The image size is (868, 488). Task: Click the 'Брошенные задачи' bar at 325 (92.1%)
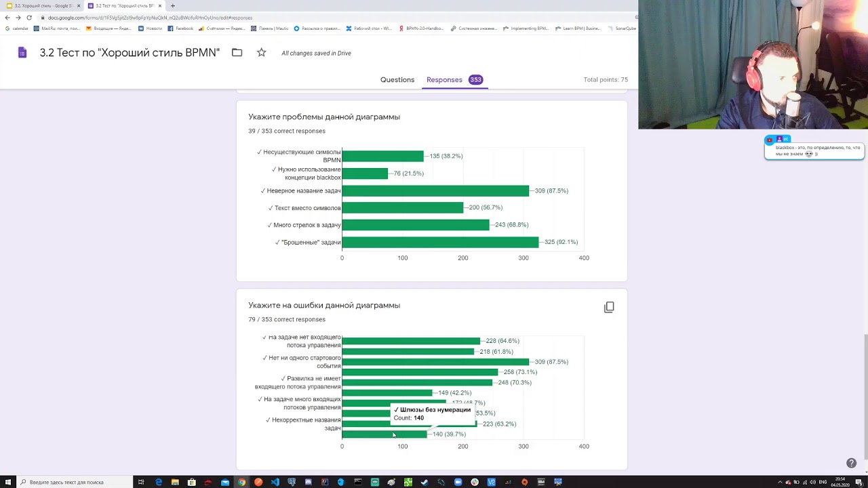coord(440,242)
